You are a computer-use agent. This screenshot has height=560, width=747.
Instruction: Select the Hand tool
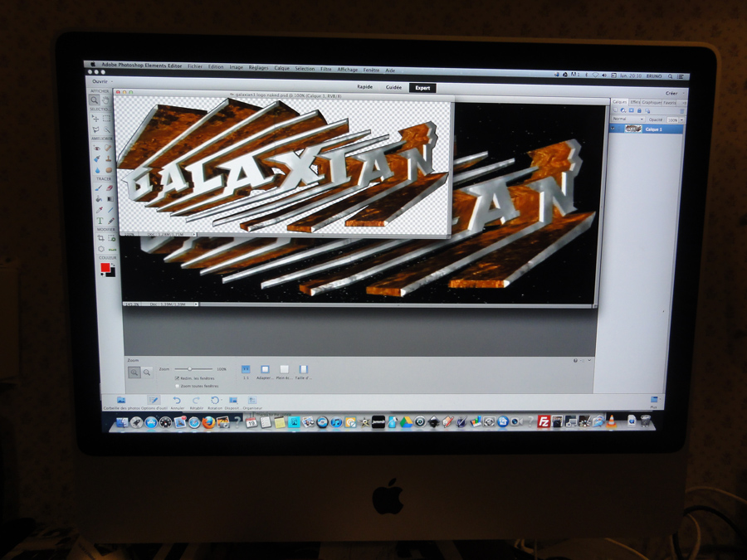pos(105,100)
